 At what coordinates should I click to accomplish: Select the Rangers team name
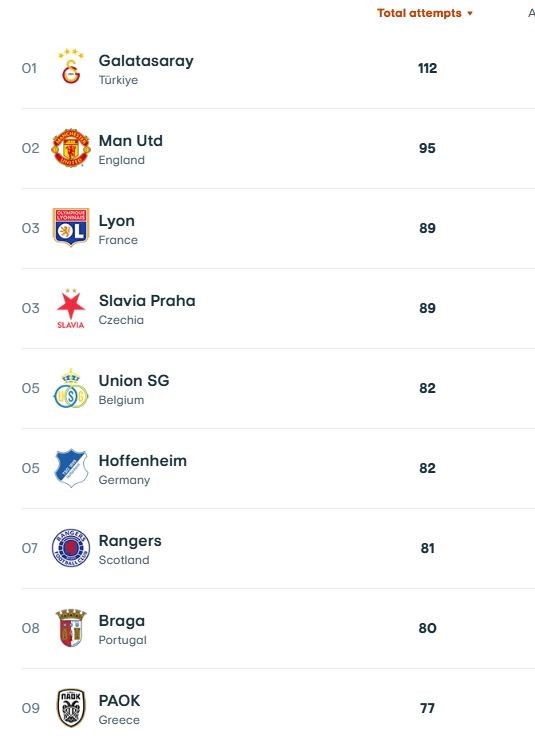(130, 541)
